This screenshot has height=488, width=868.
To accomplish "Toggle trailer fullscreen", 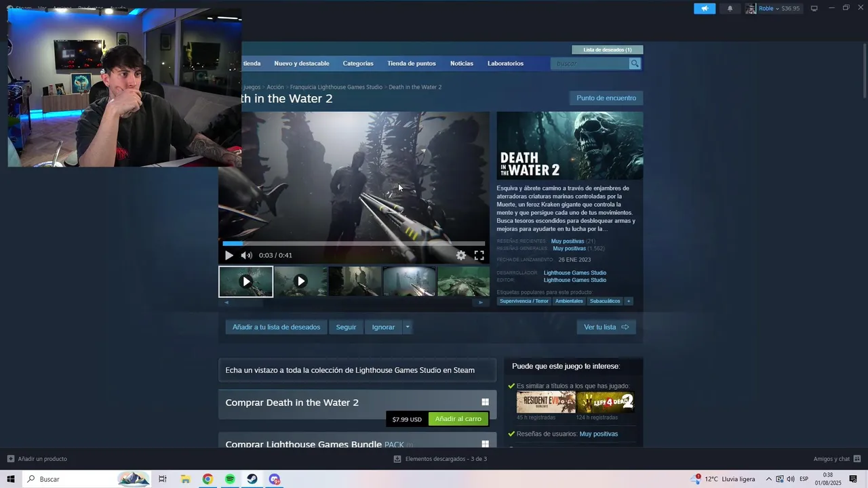I will [479, 256].
